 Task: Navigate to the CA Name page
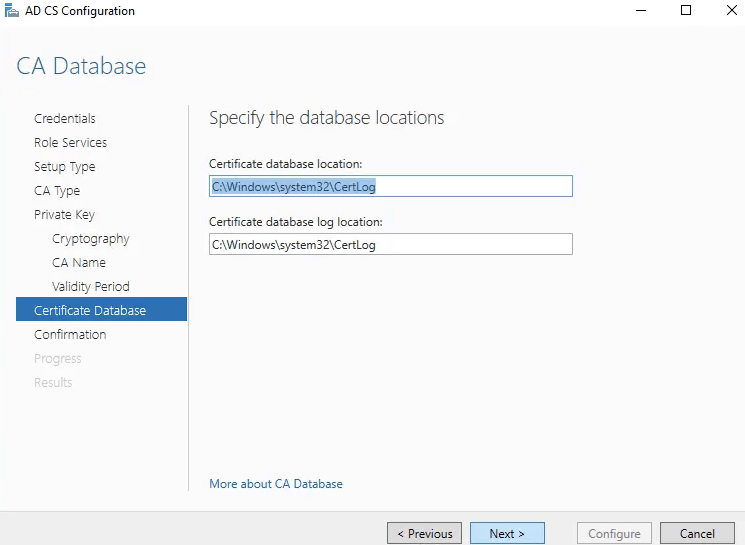click(x=79, y=263)
